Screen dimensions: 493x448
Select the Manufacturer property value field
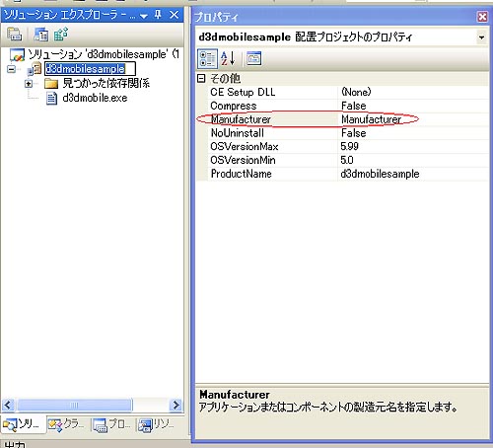(413, 119)
